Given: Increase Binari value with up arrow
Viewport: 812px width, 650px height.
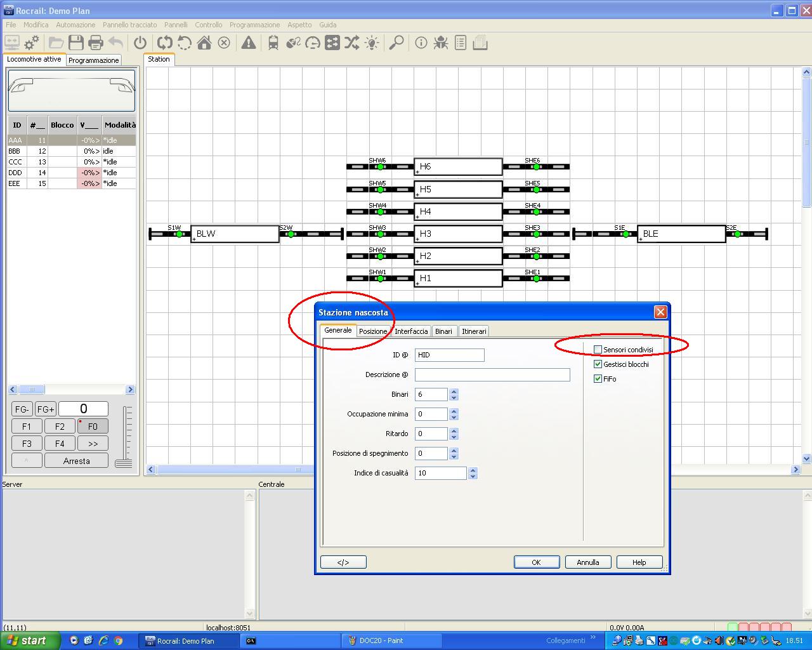Looking at the screenshot, I should point(454,391).
